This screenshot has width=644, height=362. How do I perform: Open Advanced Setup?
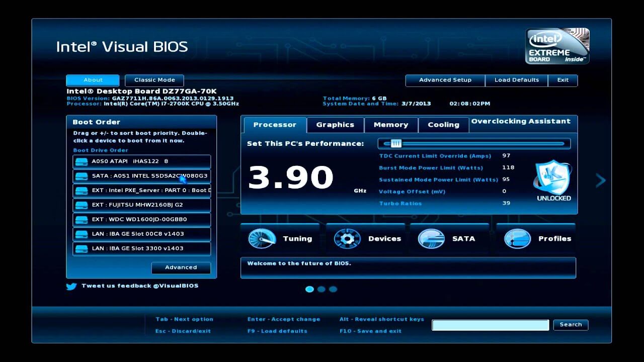point(445,80)
